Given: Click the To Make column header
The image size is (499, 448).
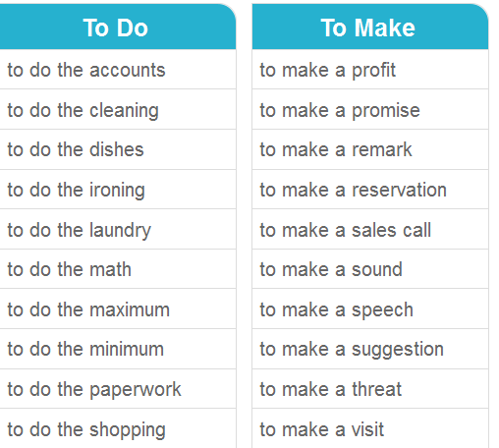Looking at the screenshot, I should pyautogui.click(x=370, y=27).
